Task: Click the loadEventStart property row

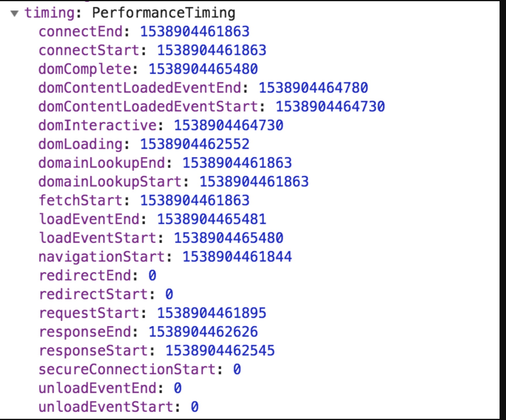Action: click(98, 238)
